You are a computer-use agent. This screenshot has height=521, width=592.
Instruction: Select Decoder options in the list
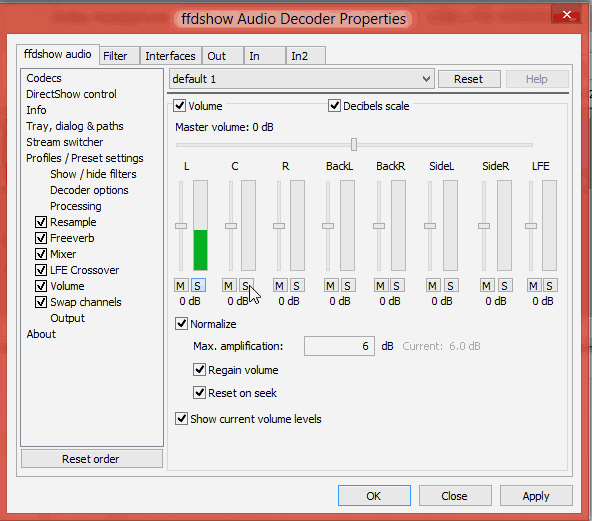click(89, 190)
